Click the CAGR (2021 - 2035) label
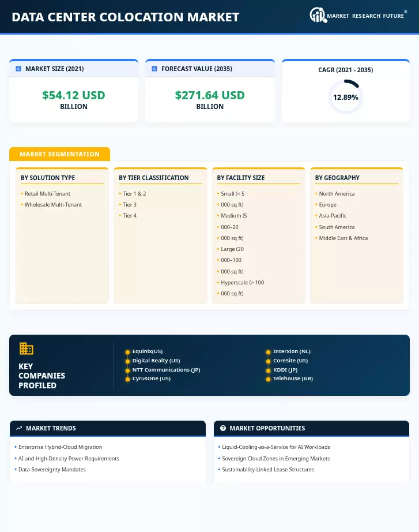 345,70
